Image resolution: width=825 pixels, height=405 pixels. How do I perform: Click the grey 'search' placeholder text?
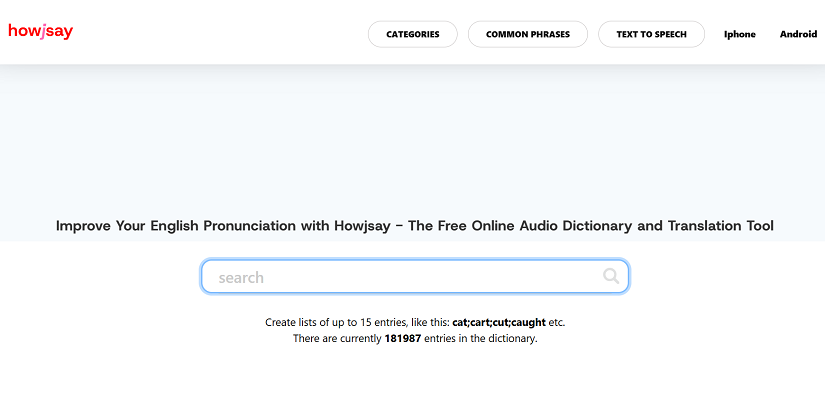click(x=241, y=277)
